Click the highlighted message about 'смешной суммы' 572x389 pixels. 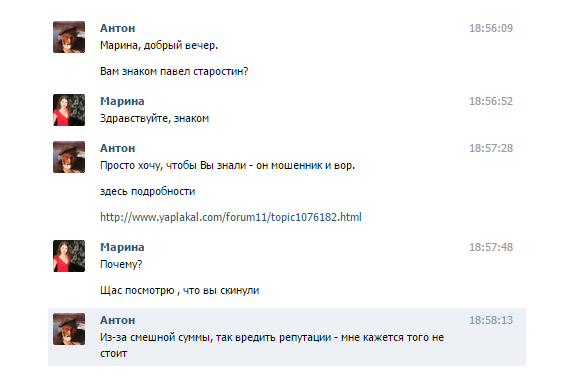click(x=272, y=345)
